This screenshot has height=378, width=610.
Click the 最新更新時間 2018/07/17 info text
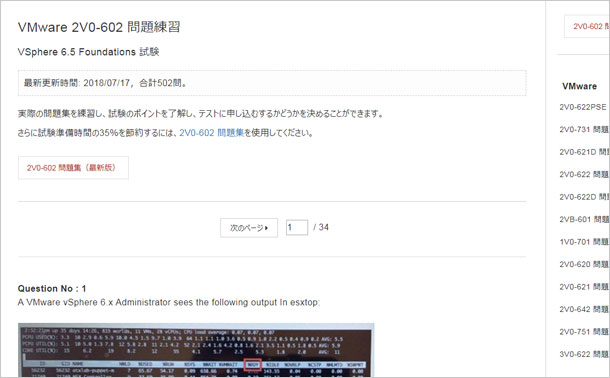tap(106, 83)
